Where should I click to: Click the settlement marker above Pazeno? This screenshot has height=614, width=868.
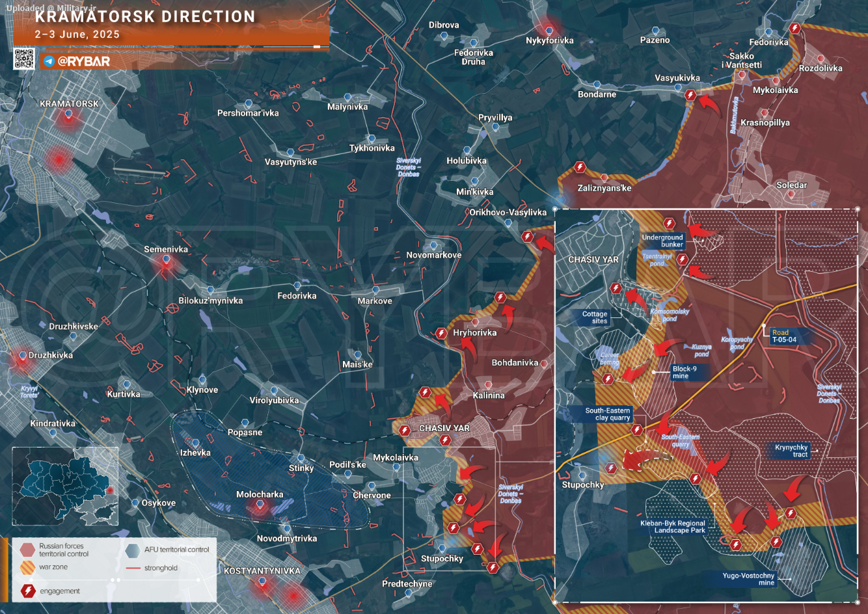tap(655, 30)
